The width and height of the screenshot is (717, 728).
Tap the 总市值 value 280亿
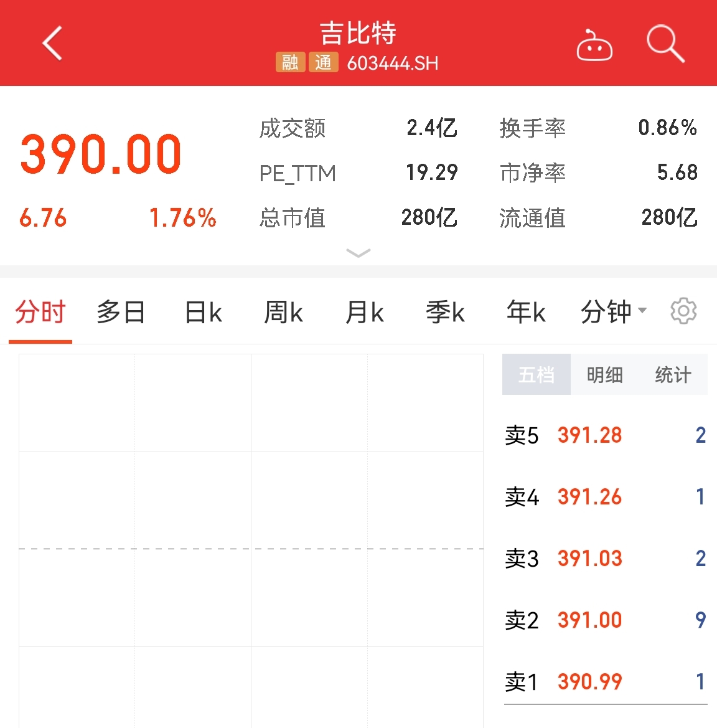coord(429,217)
